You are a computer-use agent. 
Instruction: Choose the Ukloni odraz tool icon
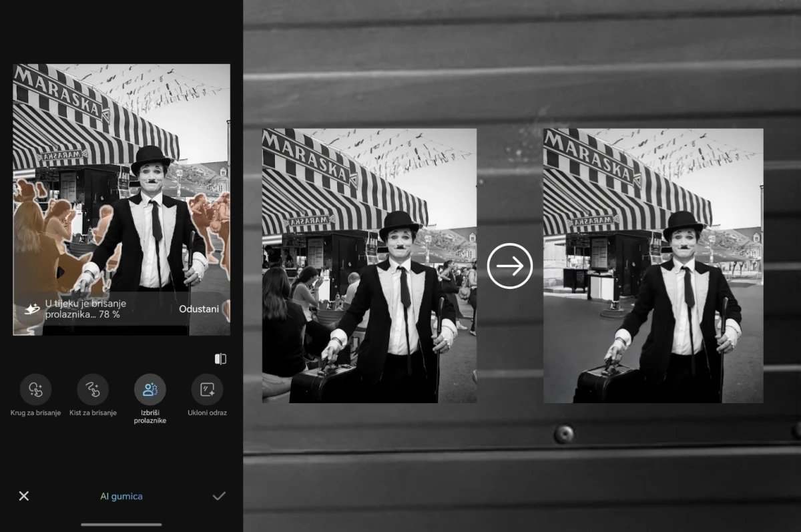(x=207, y=390)
